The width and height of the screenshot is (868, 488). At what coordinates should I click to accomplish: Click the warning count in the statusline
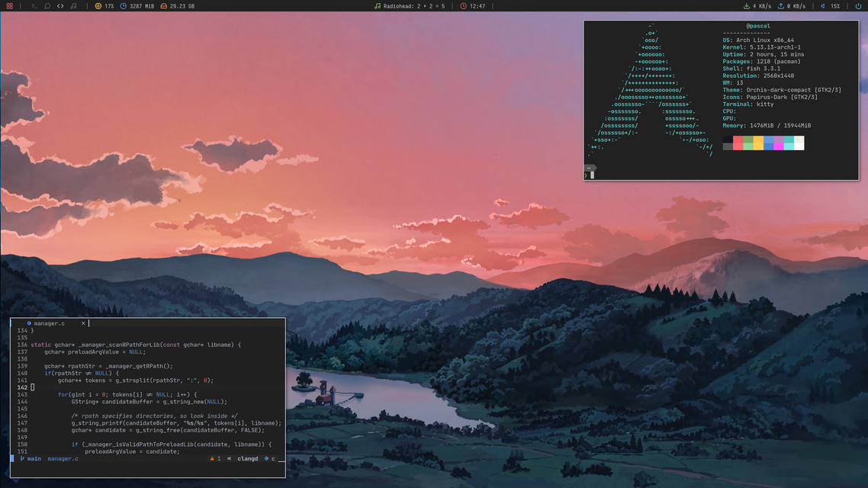coord(215,459)
